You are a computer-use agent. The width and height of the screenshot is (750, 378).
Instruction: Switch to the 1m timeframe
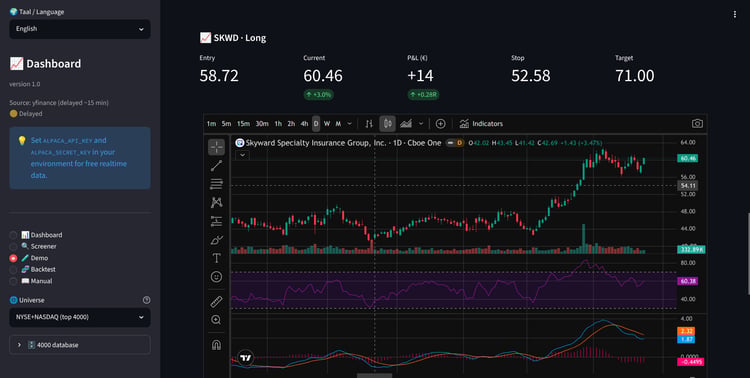[x=211, y=123]
